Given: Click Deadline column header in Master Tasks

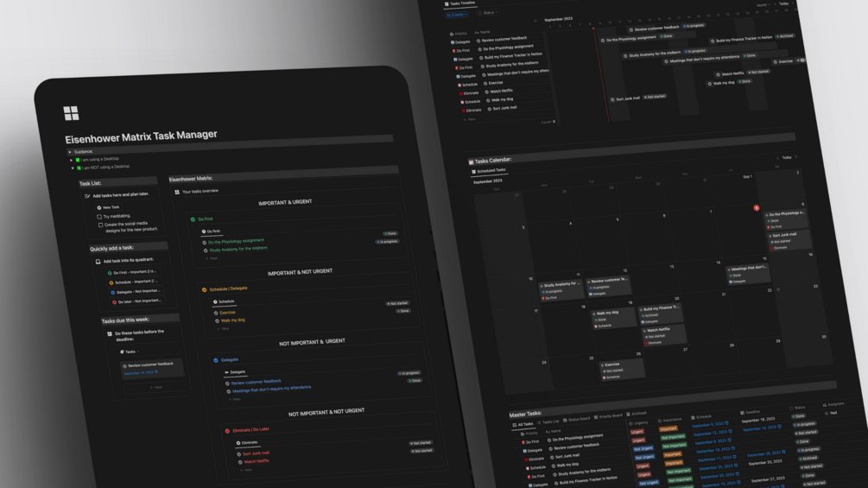Looking at the screenshot, I should pyautogui.click(x=750, y=413).
